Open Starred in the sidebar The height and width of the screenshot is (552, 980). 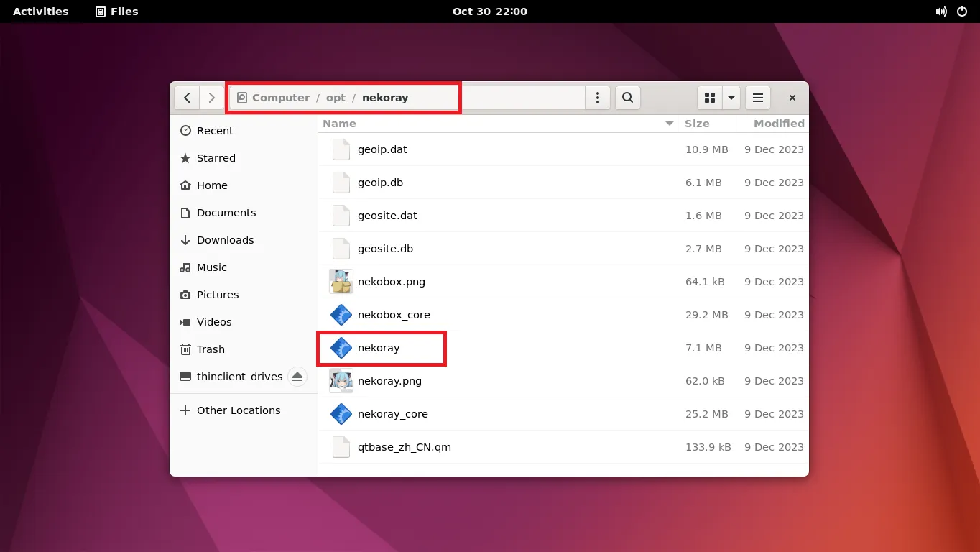tap(244, 158)
